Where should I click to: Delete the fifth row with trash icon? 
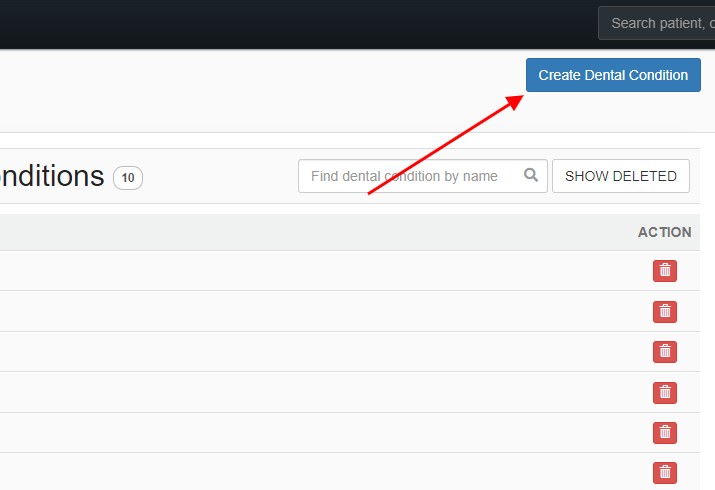[x=665, y=433]
